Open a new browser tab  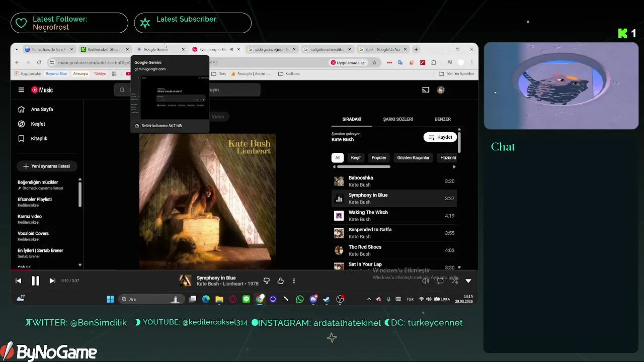pos(416,49)
